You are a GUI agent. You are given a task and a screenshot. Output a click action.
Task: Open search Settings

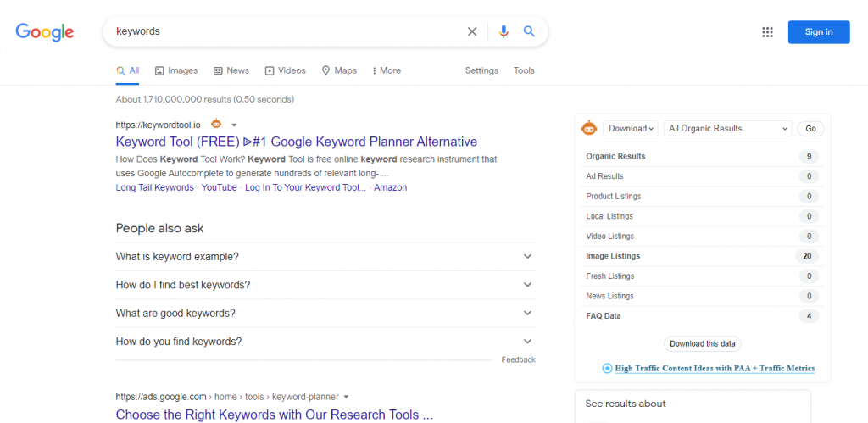tap(481, 71)
